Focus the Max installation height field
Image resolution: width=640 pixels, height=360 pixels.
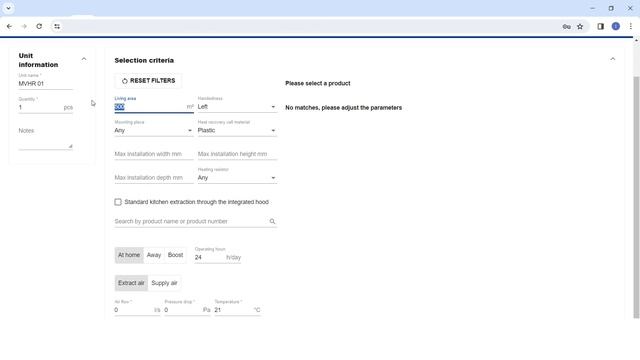tap(237, 154)
